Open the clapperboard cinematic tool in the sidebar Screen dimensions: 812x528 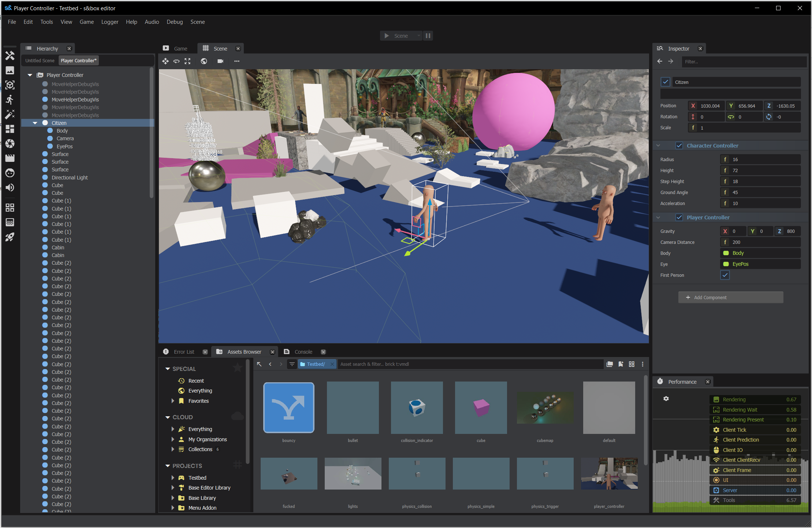click(10, 158)
